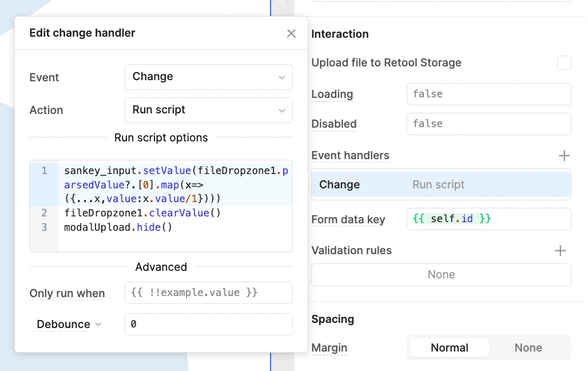Click the Disabled label

(x=333, y=124)
